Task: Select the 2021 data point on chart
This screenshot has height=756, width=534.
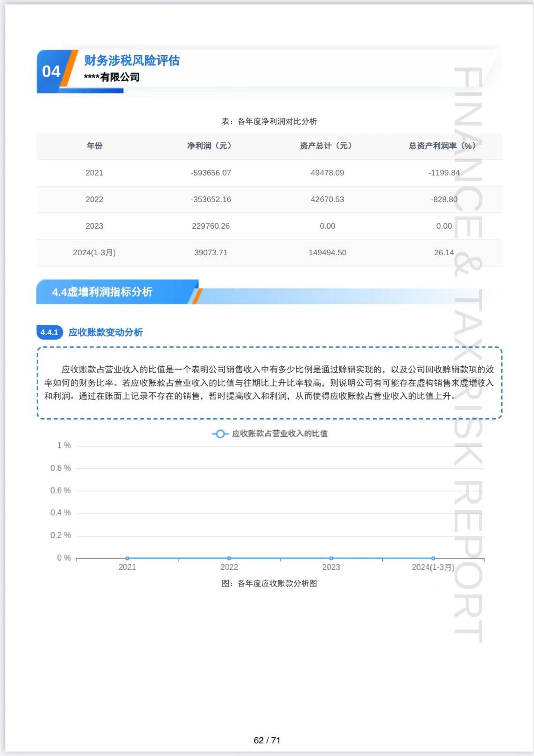Action: click(x=127, y=558)
